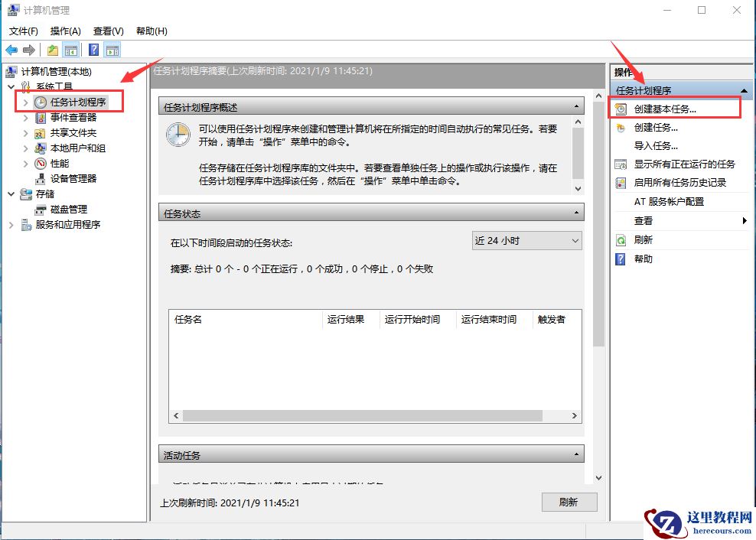This screenshot has width=756, height=540.
Task: Open the 查看 submenu arrow in action pane
Action: click(x=743, y=220)
